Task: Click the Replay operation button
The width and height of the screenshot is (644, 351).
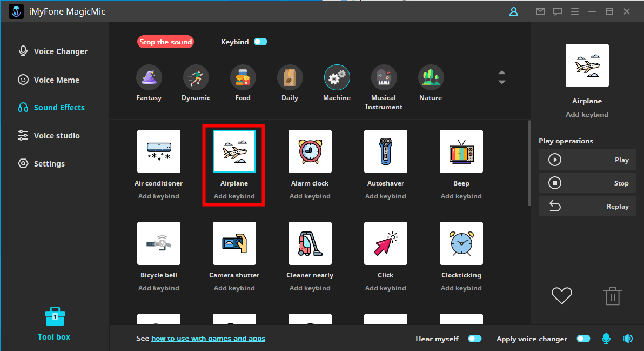Action: 587,206
